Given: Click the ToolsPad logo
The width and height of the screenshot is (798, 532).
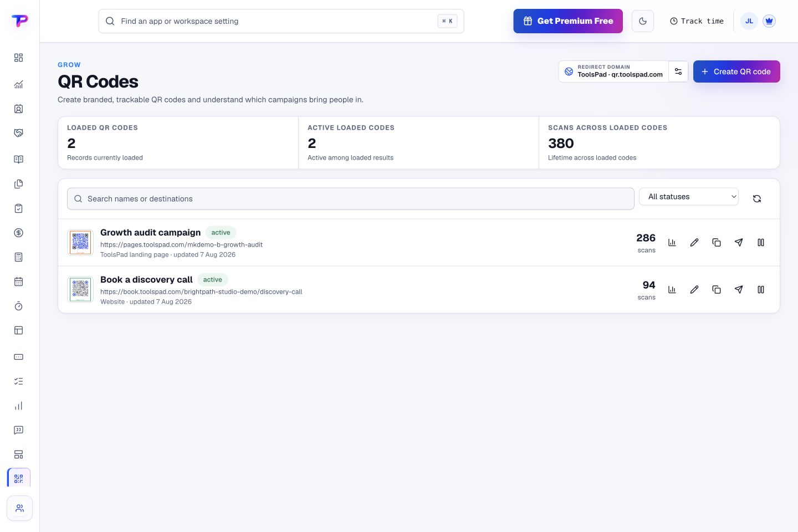Looking at the screenshot, I should pos(19,21).
